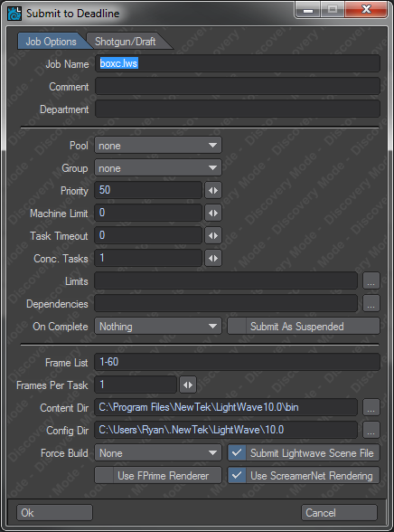Close the Submit to Deadline window
The width and height of the screenshot is (394, 532).
(x=366, y=9)
